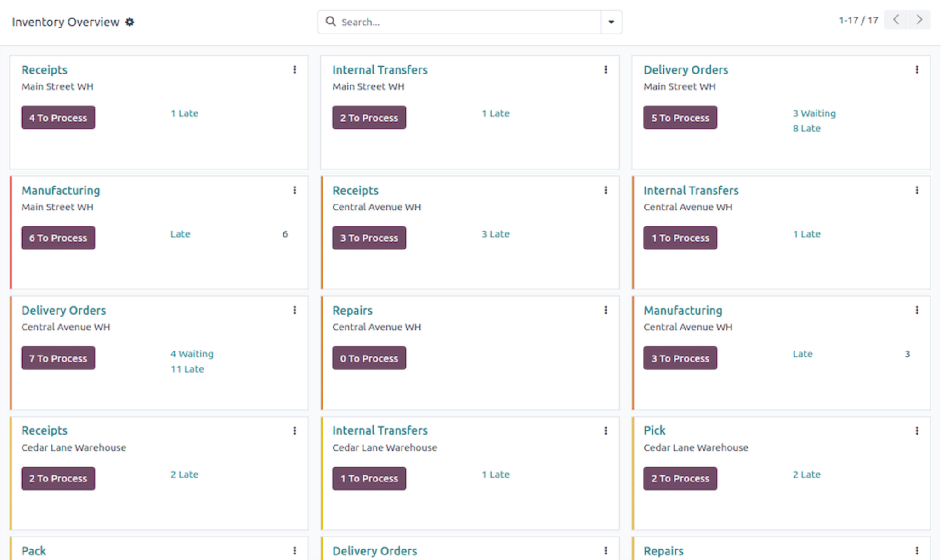Open the kebab menu on Manufacturing Central Avenue card

[x=917, y=311]
